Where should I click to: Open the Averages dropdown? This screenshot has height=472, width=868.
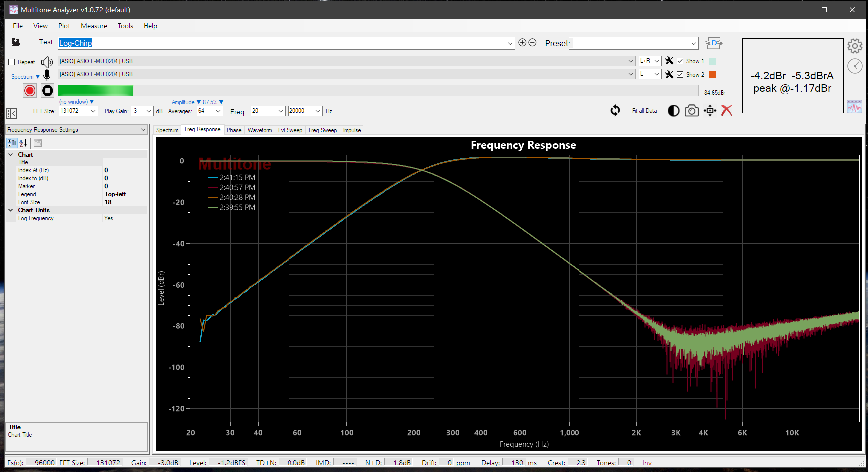coord(218,111)
